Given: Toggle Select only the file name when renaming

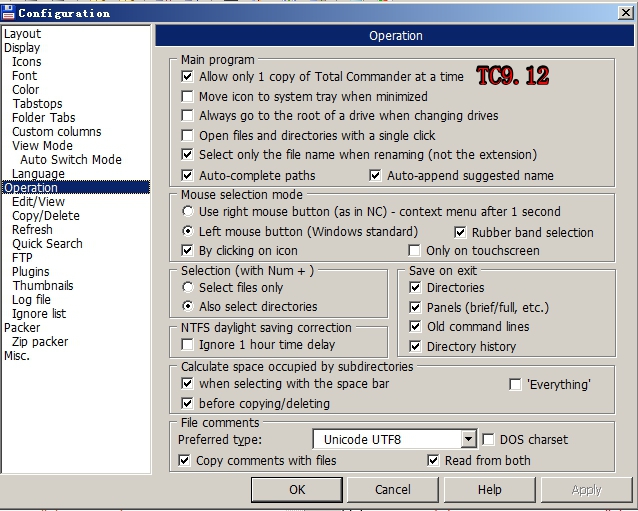Looking at the screenshot, I should (187, 155).
